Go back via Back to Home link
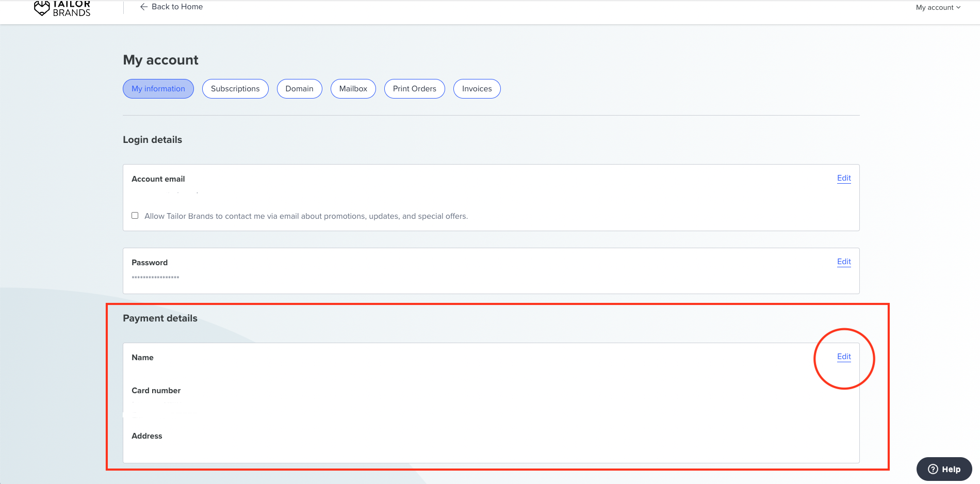 click(171, 7)
